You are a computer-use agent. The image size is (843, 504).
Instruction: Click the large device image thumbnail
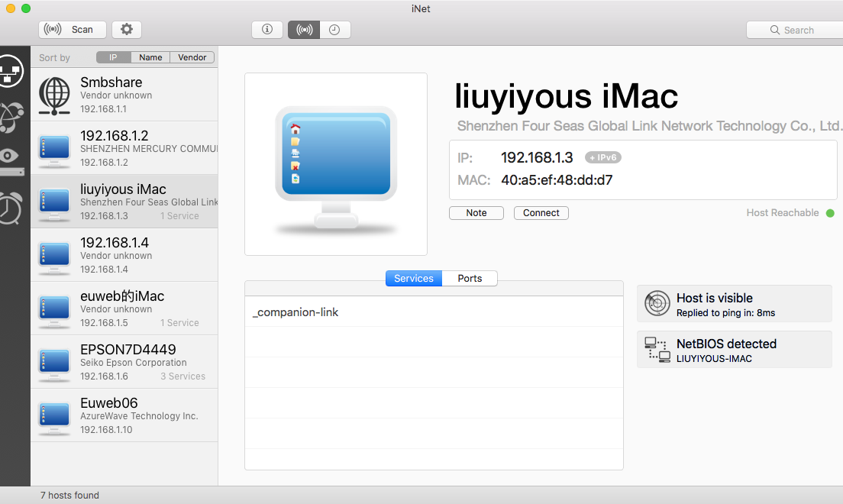[x=336, y=164]
